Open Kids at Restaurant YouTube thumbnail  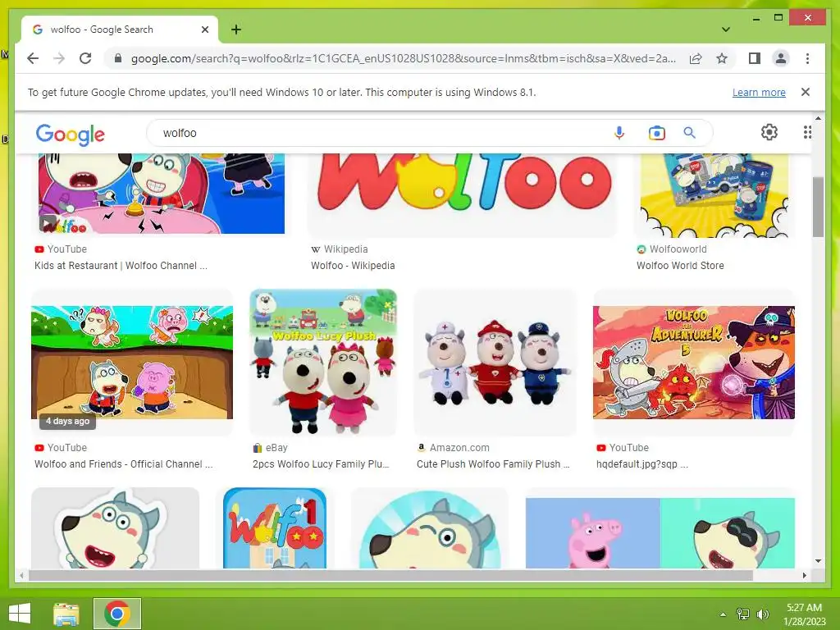162,194
